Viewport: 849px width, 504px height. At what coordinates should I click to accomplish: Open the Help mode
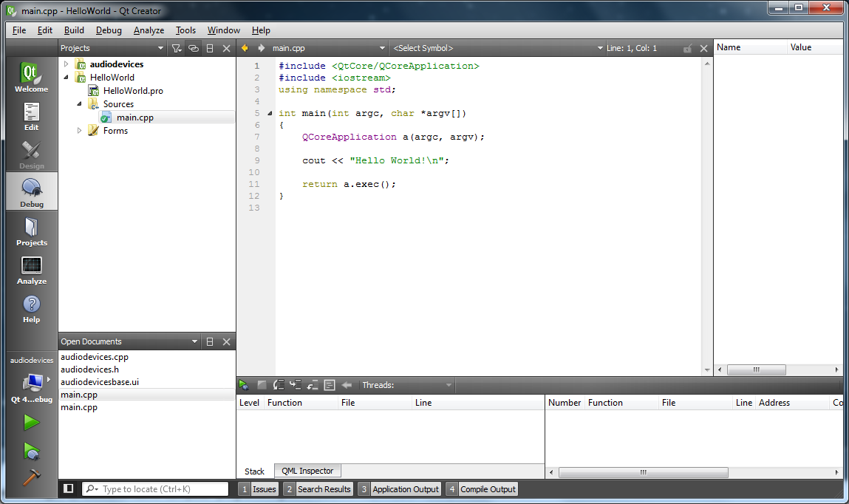point(32,308)
